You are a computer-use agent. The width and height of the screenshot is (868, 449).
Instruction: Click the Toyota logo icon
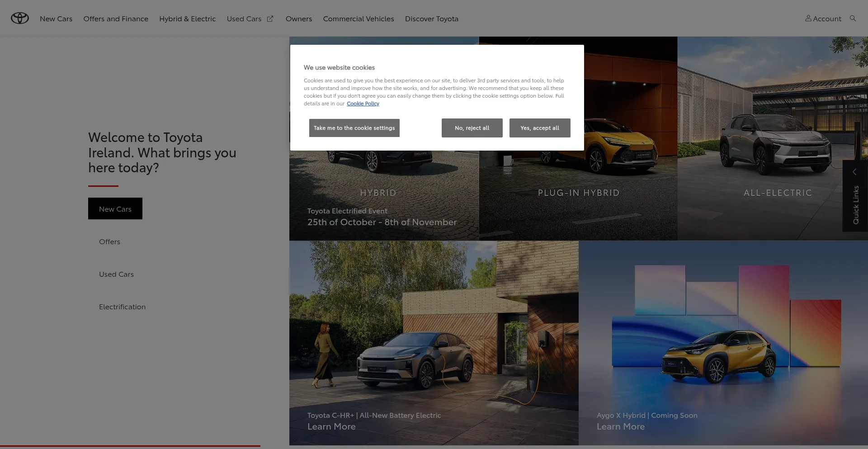click(x=20, y=18)
